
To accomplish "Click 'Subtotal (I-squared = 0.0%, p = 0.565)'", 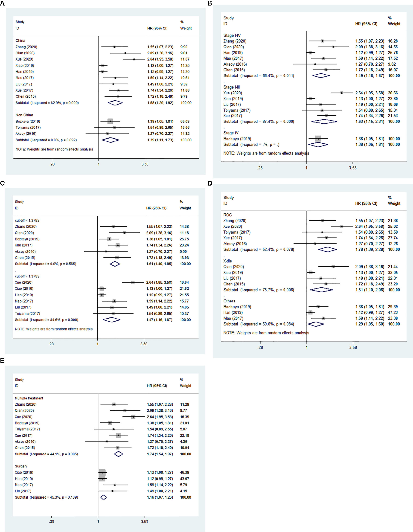I will [x=46, y=264].
